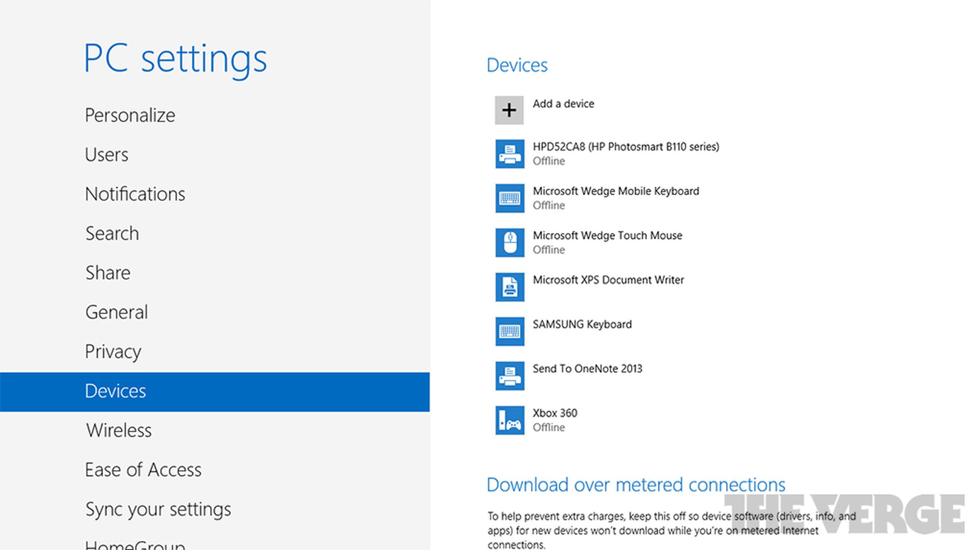Select 'Xbox 360' device name
This screenshot has height=550, width=980.
coord(555,413)
